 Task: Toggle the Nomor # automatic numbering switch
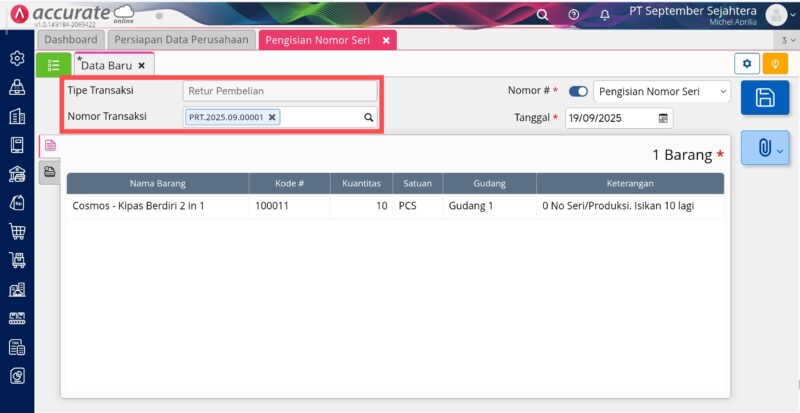pyautogui.click(x=578, y=91)
